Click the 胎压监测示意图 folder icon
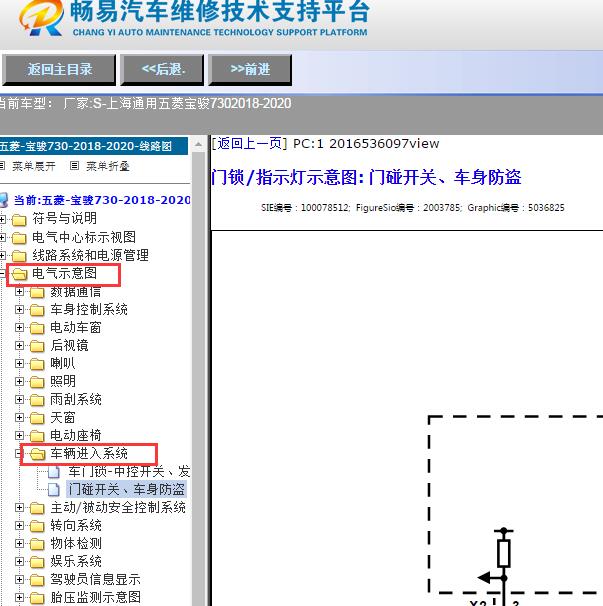The width and height of the screenshot is (603, 606). click(37, 598)
